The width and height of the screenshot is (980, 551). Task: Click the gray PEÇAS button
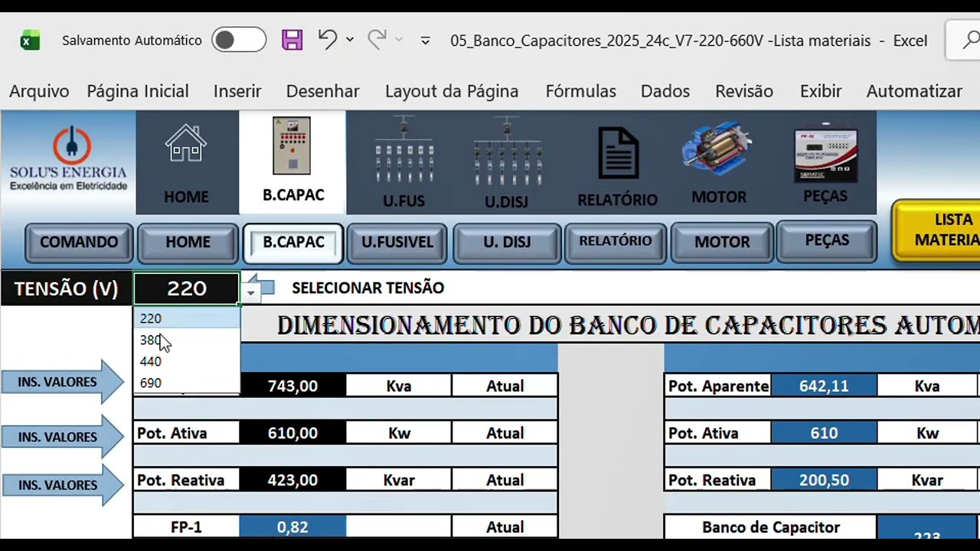coord(827,241)
